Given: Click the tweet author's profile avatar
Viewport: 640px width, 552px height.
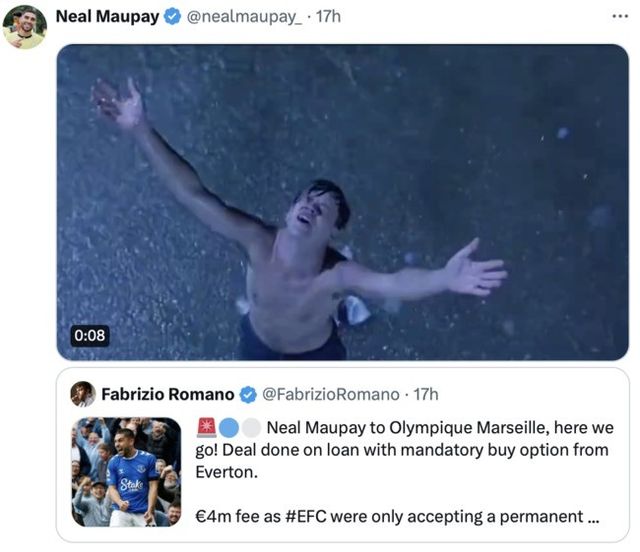Looking at the screenshot, I should pos(24,27).
